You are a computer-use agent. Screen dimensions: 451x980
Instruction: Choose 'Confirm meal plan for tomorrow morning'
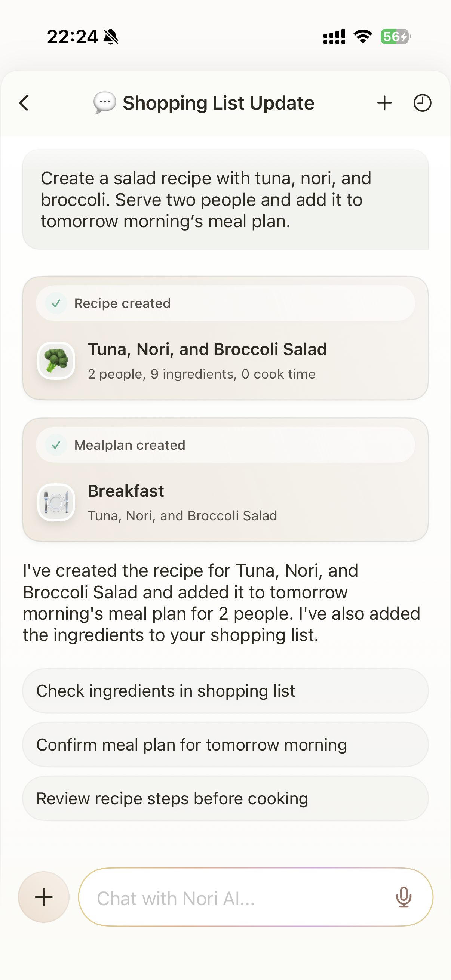(x=225, y=745)
